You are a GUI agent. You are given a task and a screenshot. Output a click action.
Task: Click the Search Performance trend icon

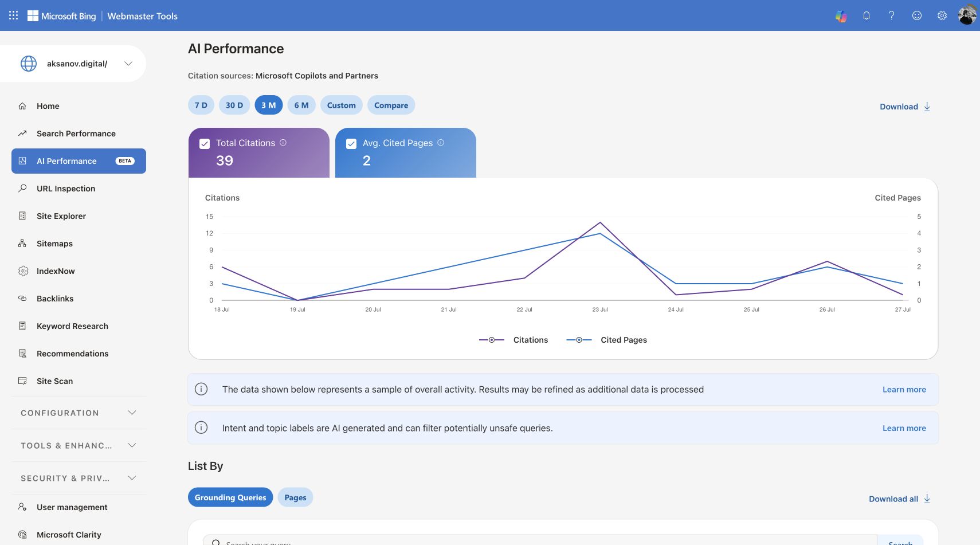22,134
